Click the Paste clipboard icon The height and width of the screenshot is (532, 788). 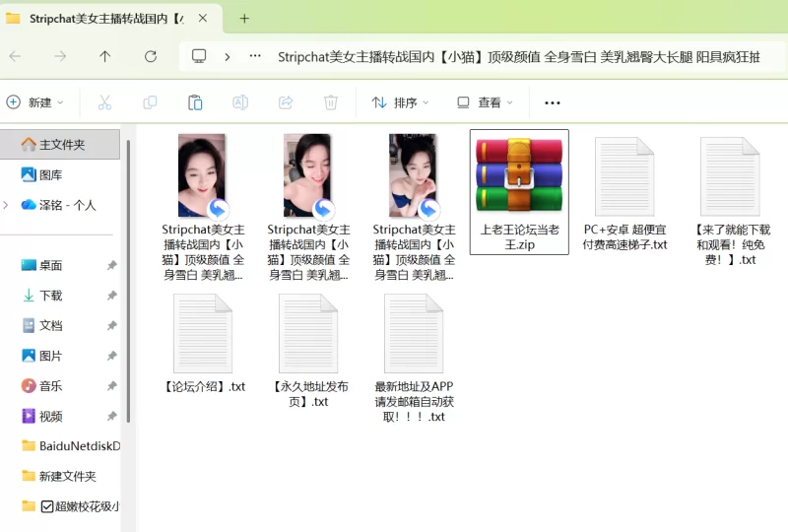click(195, 102)
